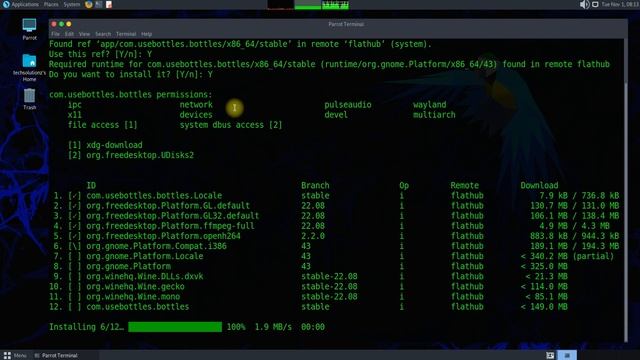Open the View menu in terminal
This screenshot has height=360, width=640.
pyautogui.click(x=84, y=34)
